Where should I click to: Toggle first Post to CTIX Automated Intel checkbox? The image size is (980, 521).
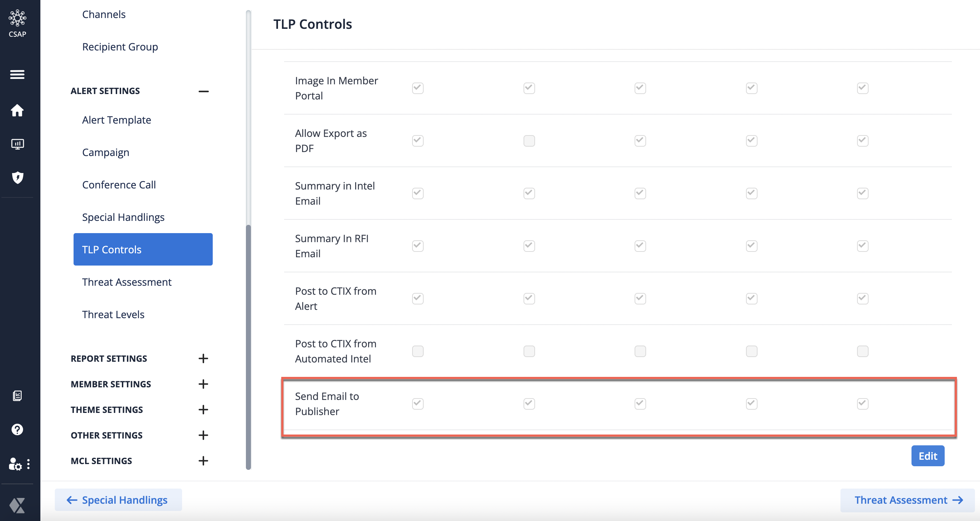click(x=418, y=351)
